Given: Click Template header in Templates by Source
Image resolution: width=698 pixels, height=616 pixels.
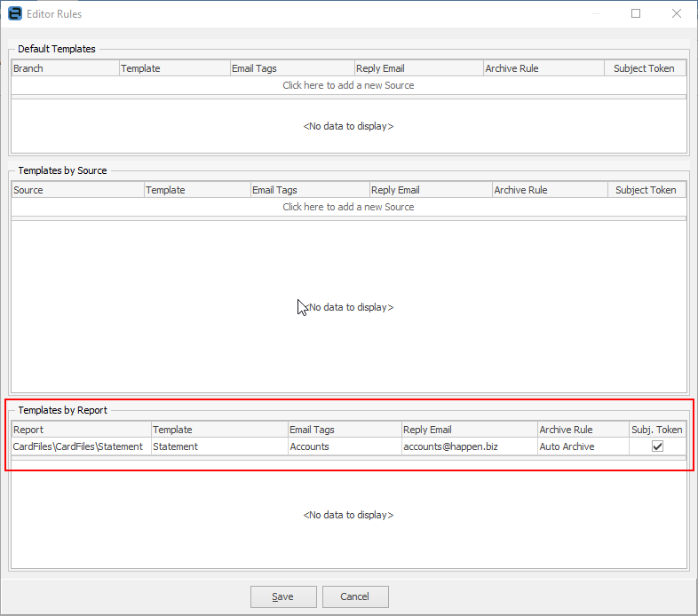Looking at the screenshot, I should 198,190.
